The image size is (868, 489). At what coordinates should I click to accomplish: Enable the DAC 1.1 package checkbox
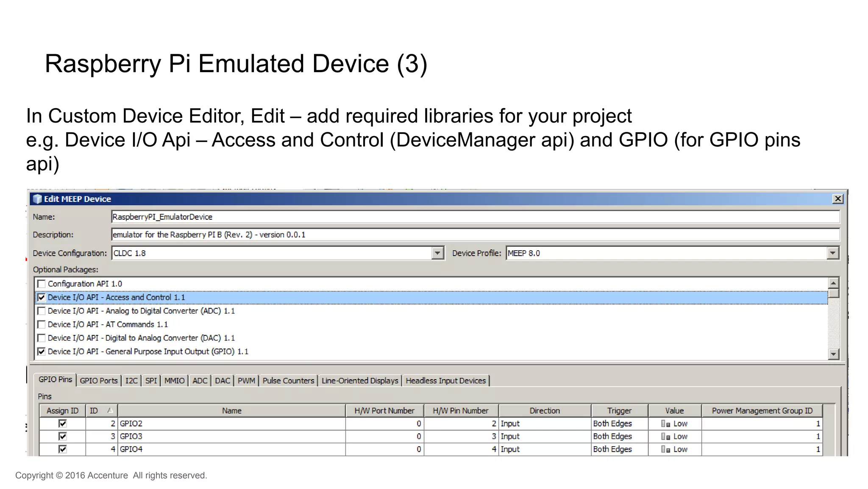pyautogui.click(x=42, y=338)
